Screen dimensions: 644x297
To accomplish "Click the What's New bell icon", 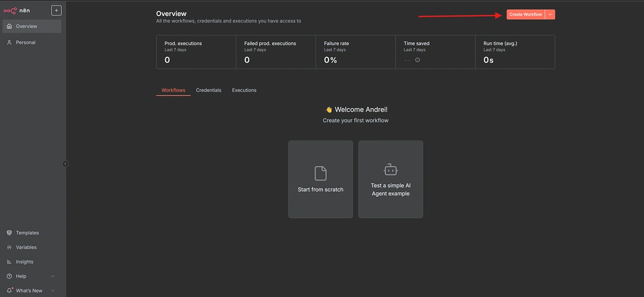I will click(9, 290).
